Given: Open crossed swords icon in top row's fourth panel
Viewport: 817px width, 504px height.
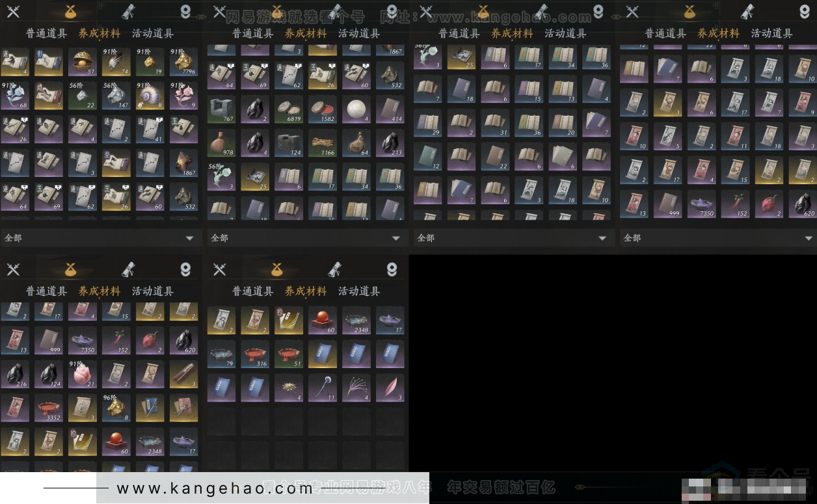Looking at the screenshot, I should click(x=632, y=12).
